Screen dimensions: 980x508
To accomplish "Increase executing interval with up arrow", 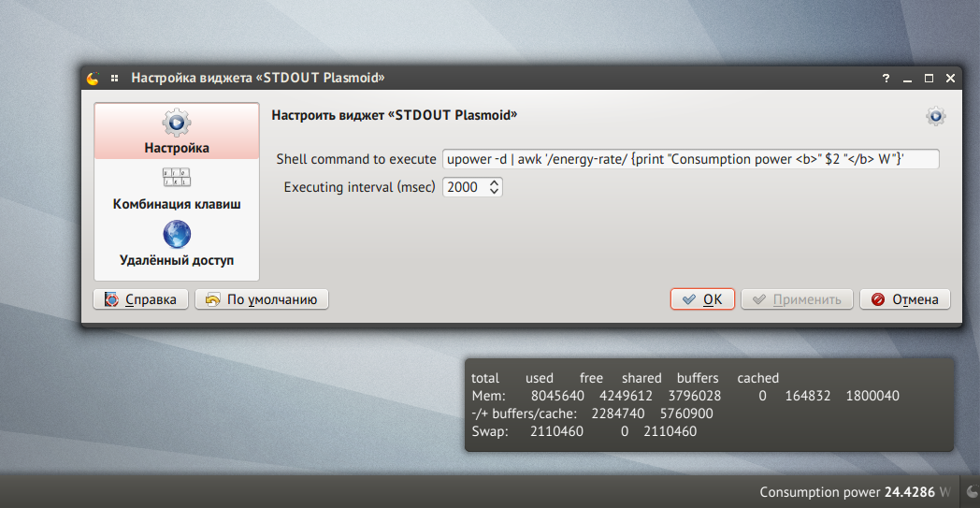I will click(495, 182).
